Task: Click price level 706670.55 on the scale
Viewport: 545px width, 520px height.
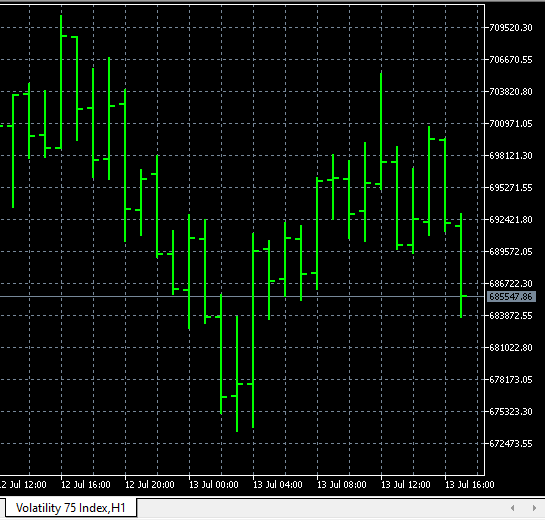Action: [511, 60]
